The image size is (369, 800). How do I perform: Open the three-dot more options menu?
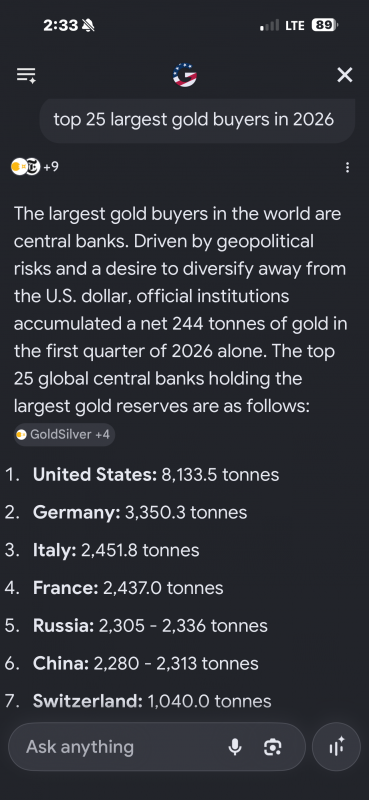pyautogui.click(x=348, y=167)
